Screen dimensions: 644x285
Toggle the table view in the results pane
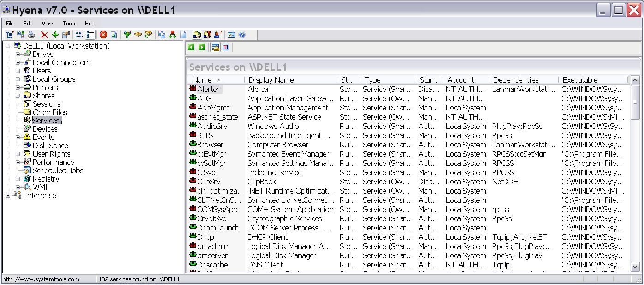point(215,47)
